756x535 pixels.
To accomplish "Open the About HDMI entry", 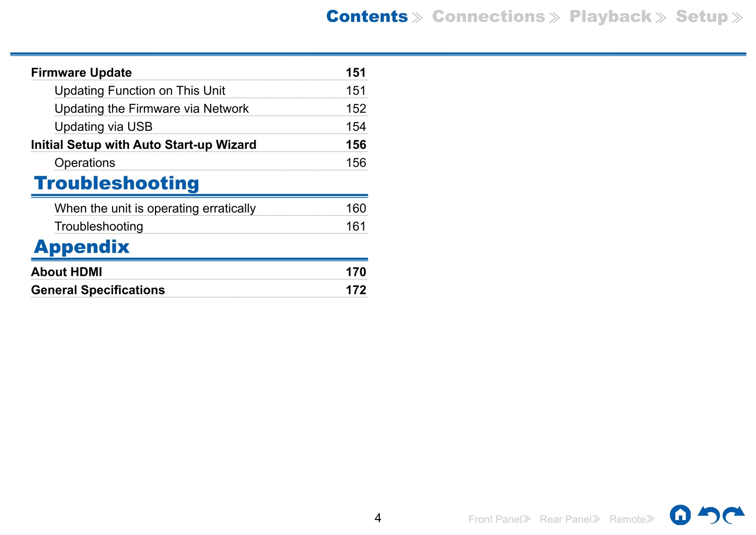I will pos(66,272).
